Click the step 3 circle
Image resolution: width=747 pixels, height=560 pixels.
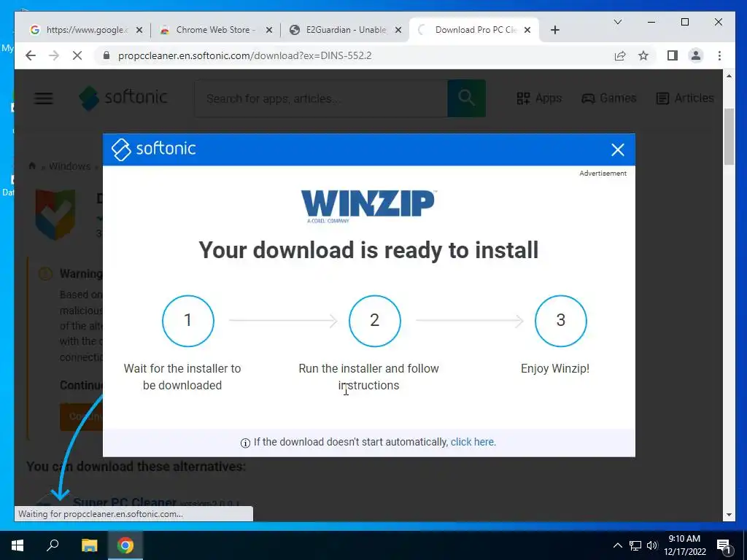[561, 321]
